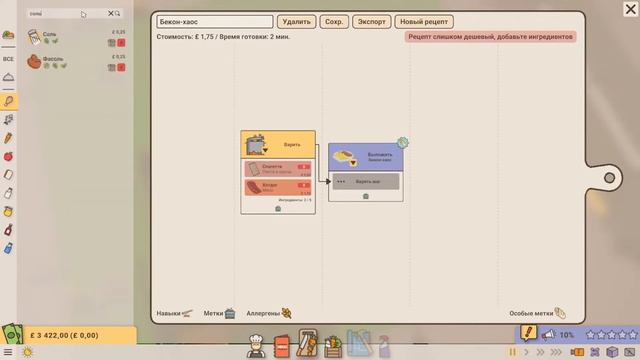This screenshot has height=360, width=640.
Task: Select the ВСЕ all-ingredients tab
Action: 8,59
